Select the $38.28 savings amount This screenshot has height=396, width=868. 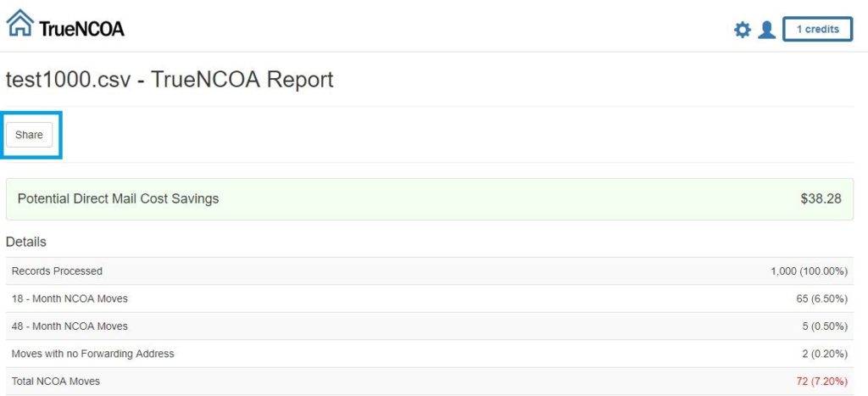[x=821, y=198]
